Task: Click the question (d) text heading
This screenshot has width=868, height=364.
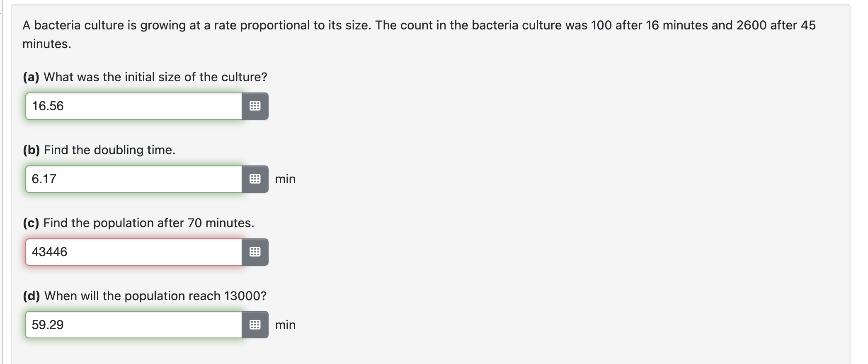Action: point(145,296)
